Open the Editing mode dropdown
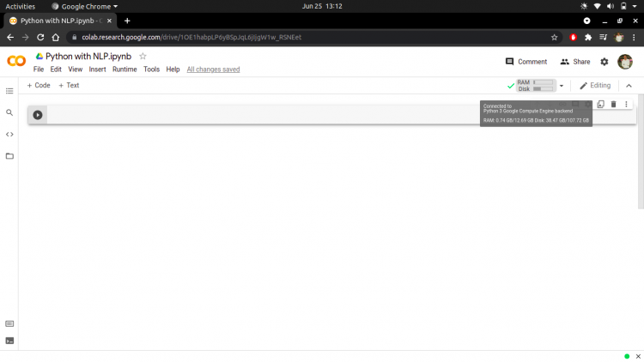644x362 pixels. [x=595, y=86]
